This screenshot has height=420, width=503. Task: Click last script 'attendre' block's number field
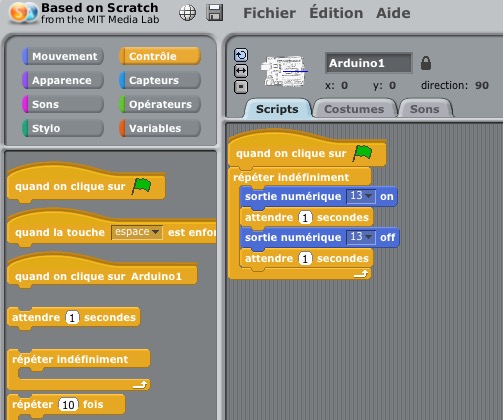[305, 259]
